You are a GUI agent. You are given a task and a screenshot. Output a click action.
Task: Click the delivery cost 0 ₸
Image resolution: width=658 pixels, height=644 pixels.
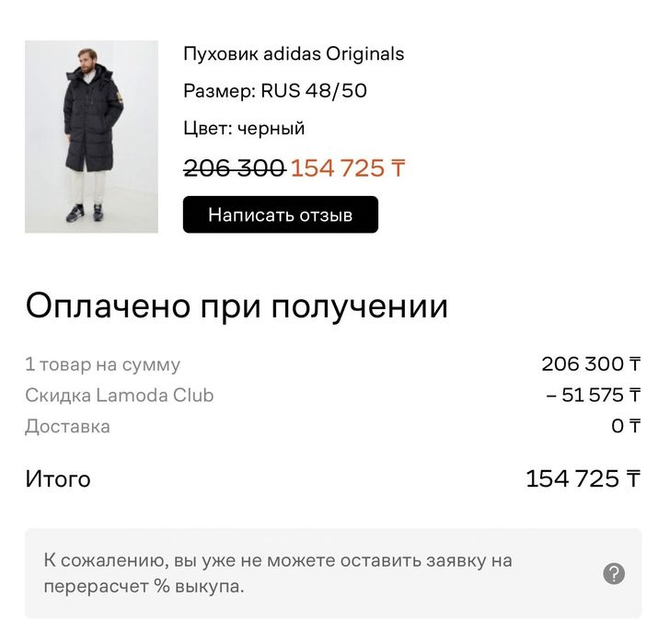[x=625, y=426]
